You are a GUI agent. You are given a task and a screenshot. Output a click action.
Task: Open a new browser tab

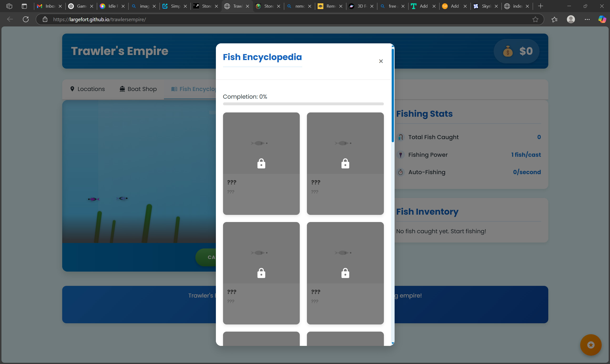(x=541, y=6)
